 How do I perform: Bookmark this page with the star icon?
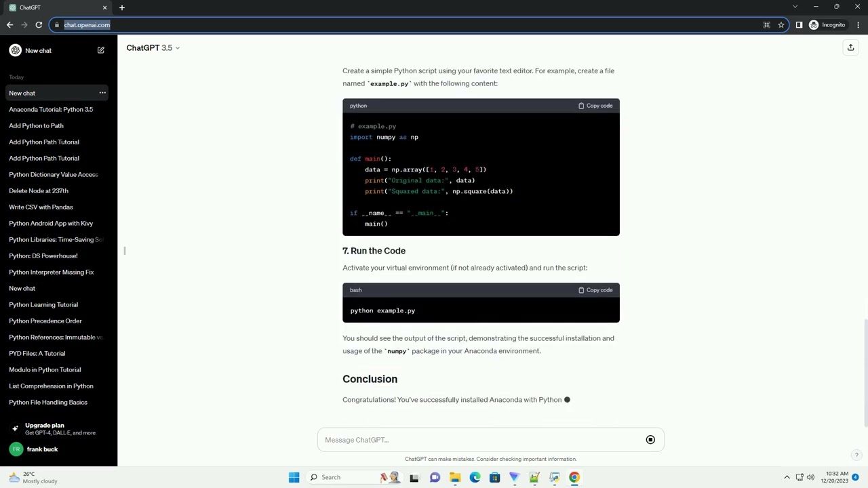[x=781, y=25]
